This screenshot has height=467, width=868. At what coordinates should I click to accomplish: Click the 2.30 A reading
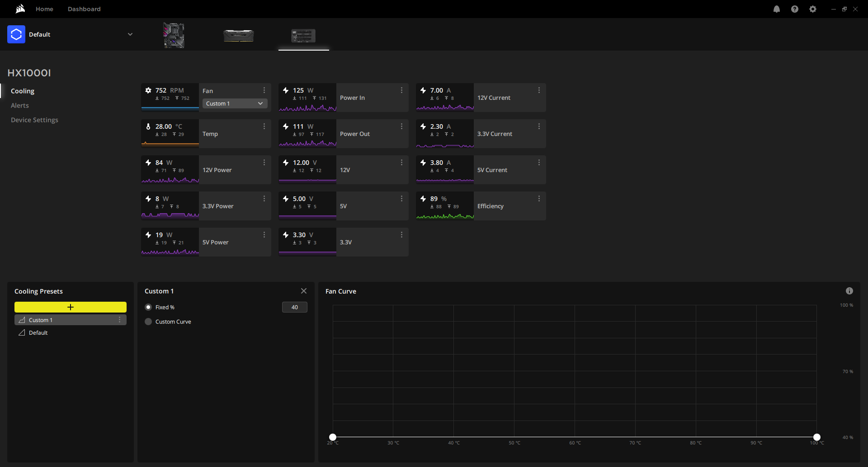[440, 126]
